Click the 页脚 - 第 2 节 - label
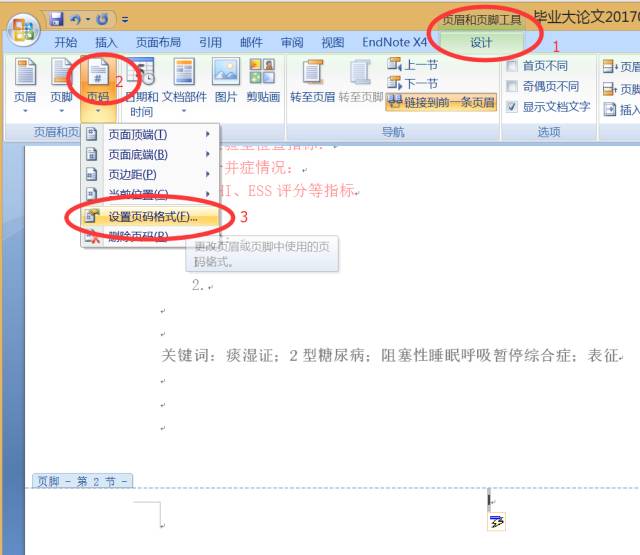Viewport: 640px width, 555px height. click(x=82, y=482)
